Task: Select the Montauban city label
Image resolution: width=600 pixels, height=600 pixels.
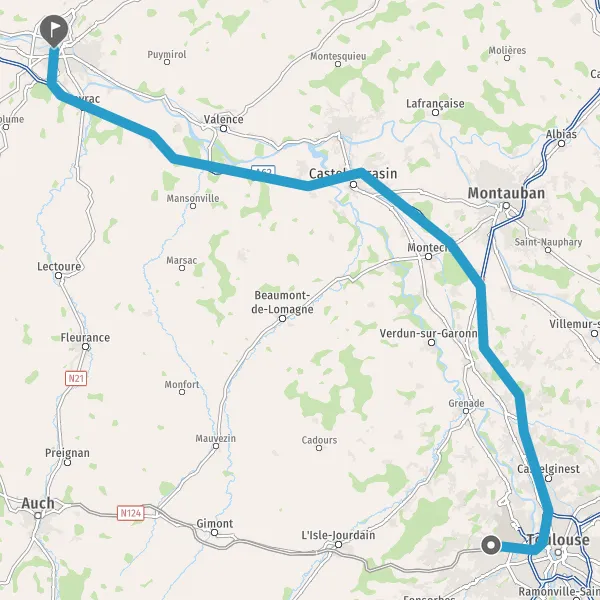Action: point(506,193)
